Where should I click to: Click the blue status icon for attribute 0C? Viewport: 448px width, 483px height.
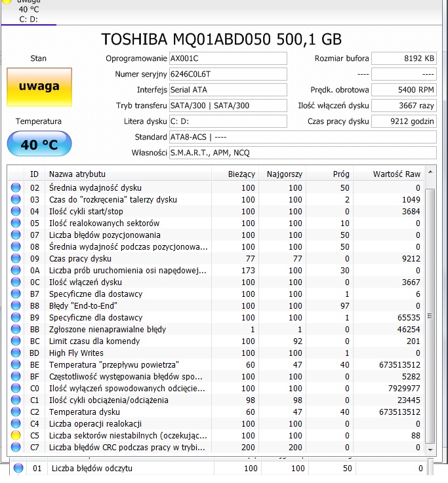pyautogui.click(x=16, y=282)
